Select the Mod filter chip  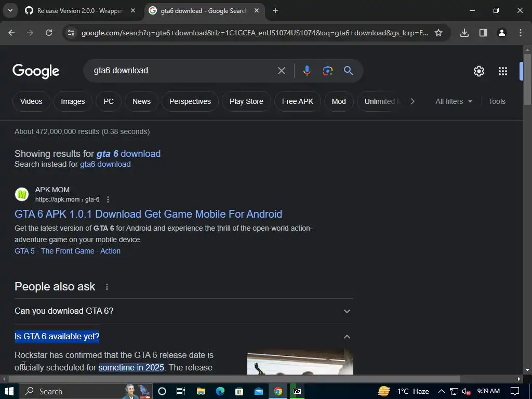point(339,101)
